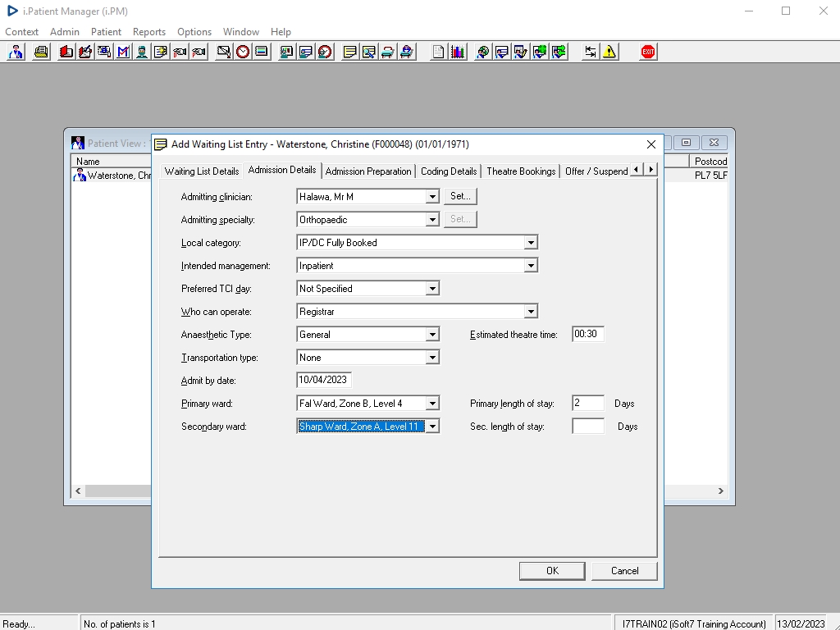Click the Sec. length of stay field
This screenshot has height=630, width=840.
pos(588,427)
